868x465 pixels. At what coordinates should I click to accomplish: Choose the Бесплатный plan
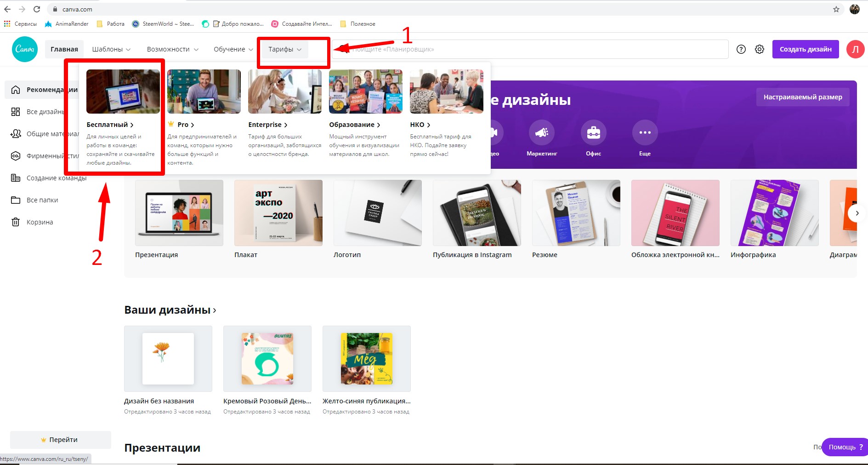click(110, 125)
